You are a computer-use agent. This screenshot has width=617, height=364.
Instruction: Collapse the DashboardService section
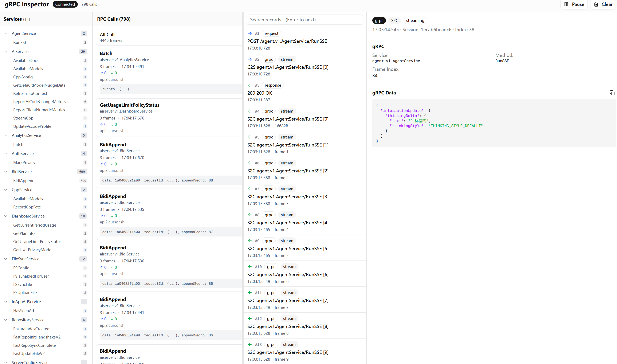pos(6,216)
